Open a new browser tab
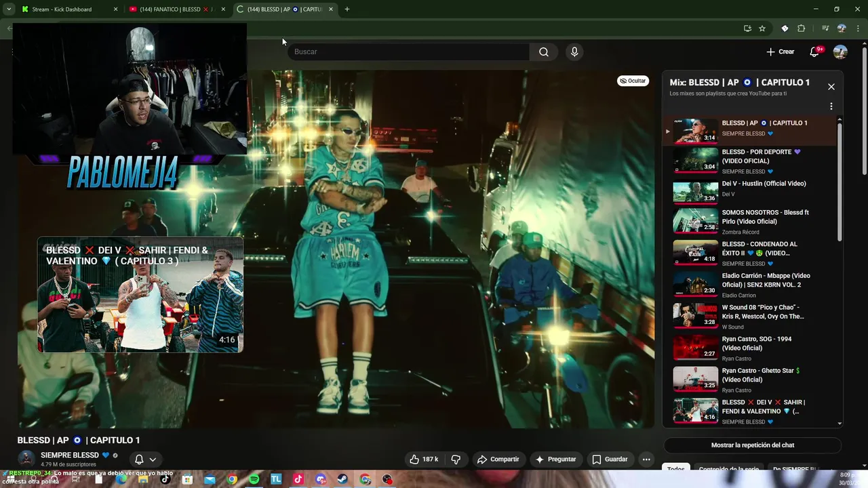This screenshot has width=868, height=488. click(347, 9)
